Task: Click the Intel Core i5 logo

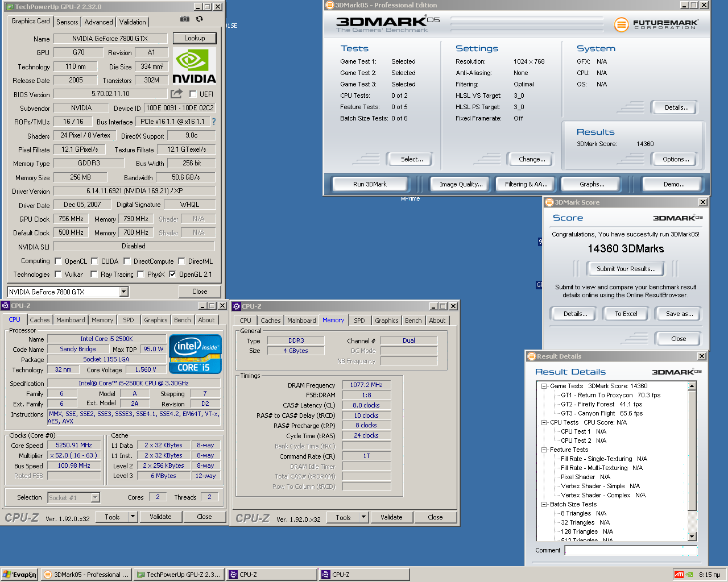Action: pyautogui.click(x=195, y=354)
